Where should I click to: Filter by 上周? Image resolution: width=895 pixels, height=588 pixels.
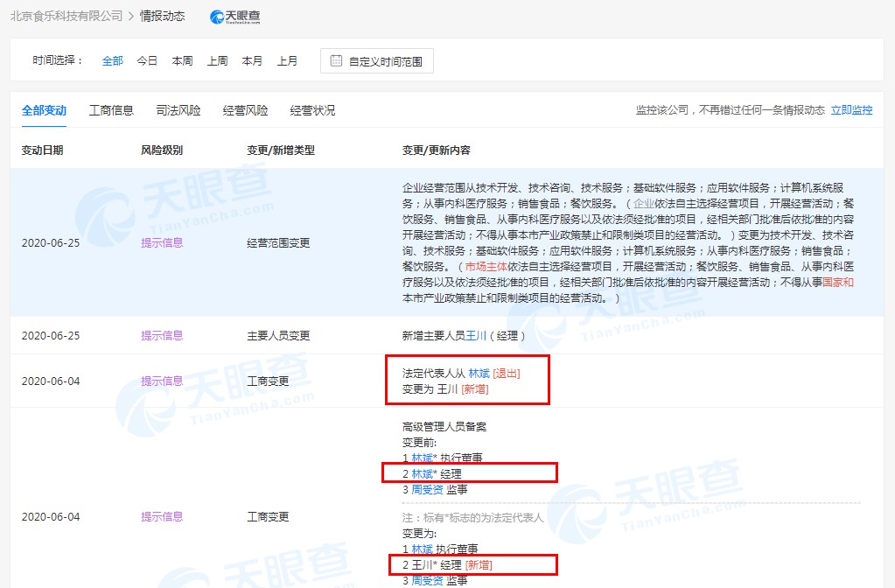pyautogui.click(x=218, y=60)
